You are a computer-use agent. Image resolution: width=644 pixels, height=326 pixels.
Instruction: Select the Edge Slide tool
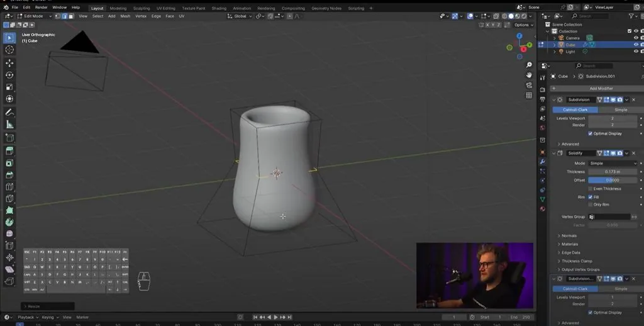9,245
